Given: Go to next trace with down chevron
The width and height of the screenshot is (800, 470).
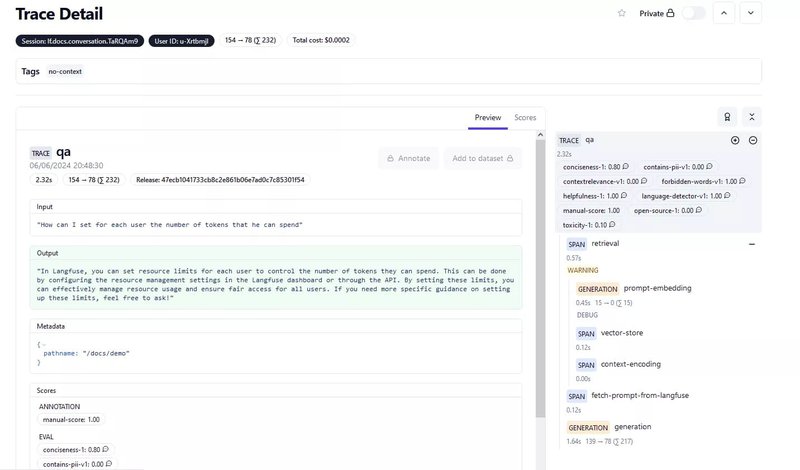Looking at the screenshot, I should [x=751, y=13].
